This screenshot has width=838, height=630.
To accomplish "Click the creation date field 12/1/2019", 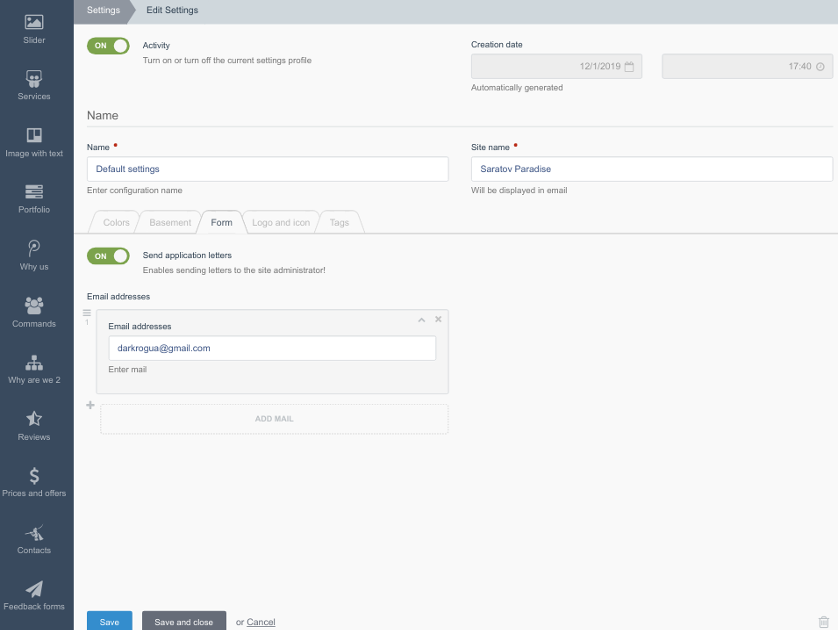I will tap(556, 66).
